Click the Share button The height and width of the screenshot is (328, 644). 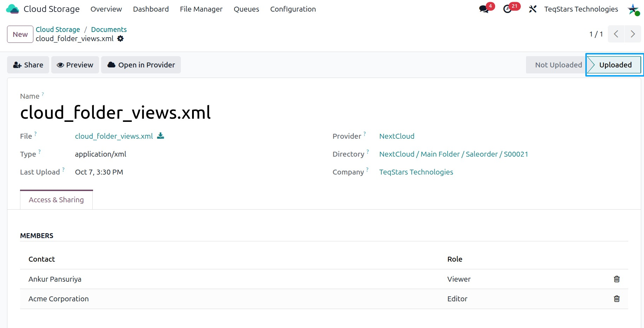click(28, 65)
